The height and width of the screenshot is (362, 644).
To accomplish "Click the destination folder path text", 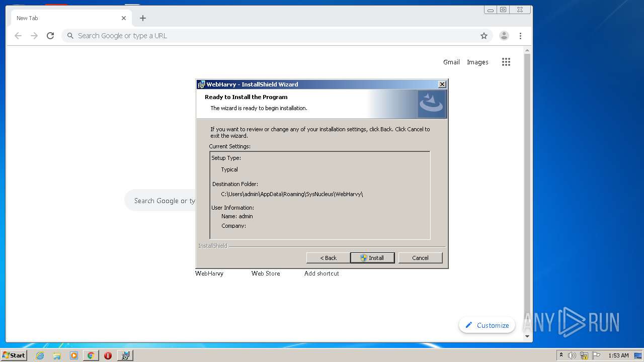I will tap(292, 194).
